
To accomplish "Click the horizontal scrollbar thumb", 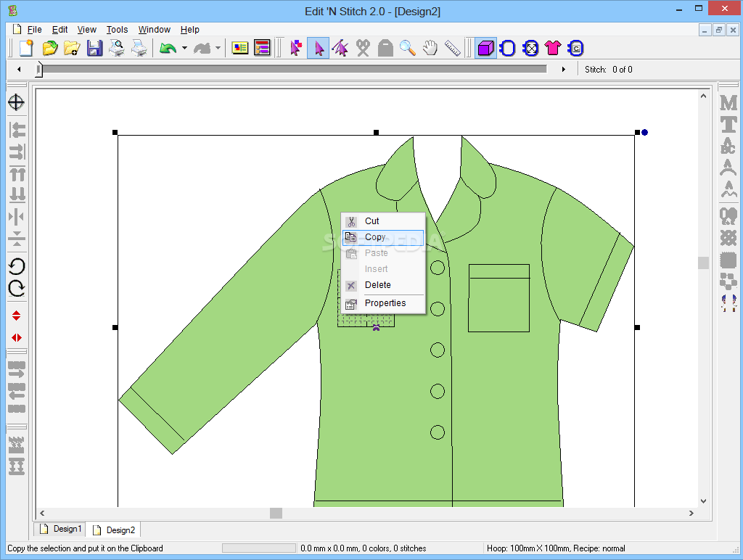I will click(x=276, y=513).
